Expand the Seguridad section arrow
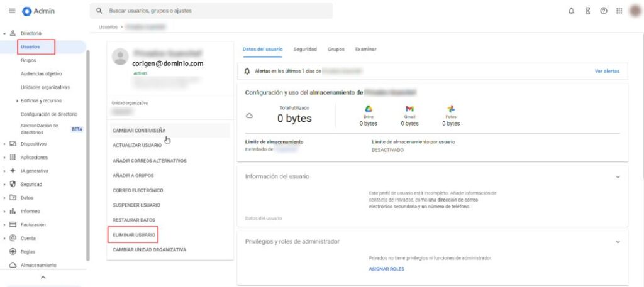Viewport: 644px width, 287px height. click(4, 185)
